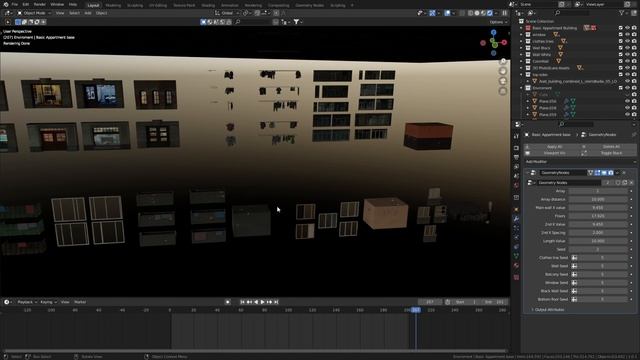Open the Add Modifier dropdown
This screenshot has height=360, width=640.
pyautogui.click(x=580, y=162)
